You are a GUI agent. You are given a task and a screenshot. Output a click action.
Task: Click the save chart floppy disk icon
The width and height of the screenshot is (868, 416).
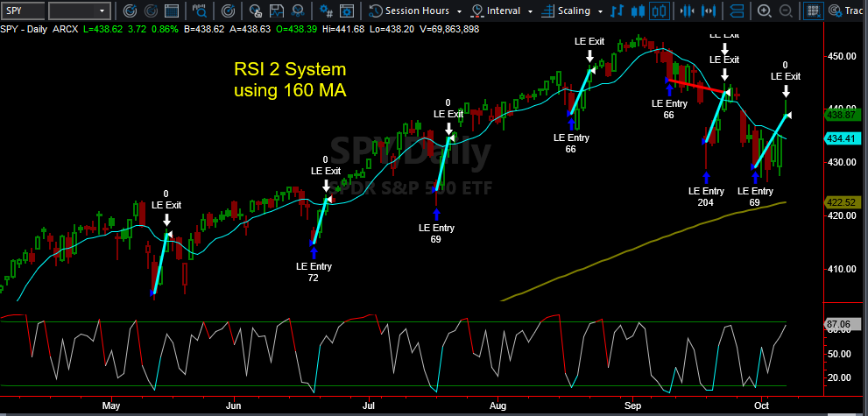point(277,11)
